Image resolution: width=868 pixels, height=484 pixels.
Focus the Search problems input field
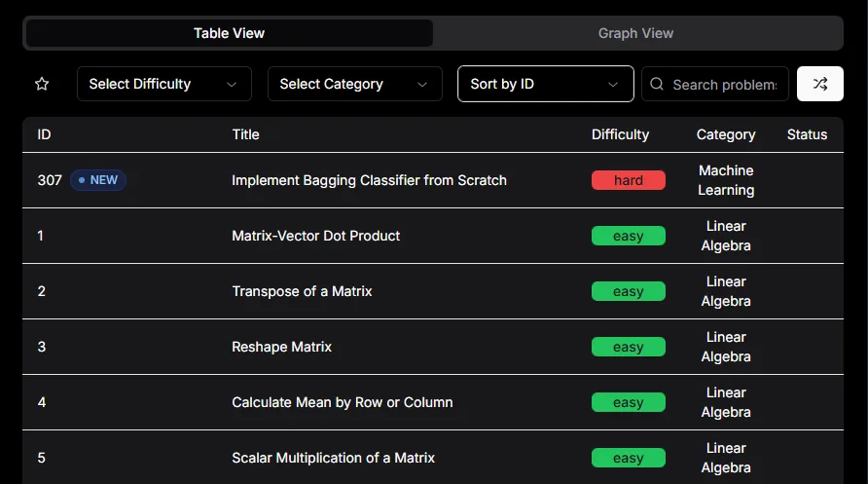coord(725,84)
